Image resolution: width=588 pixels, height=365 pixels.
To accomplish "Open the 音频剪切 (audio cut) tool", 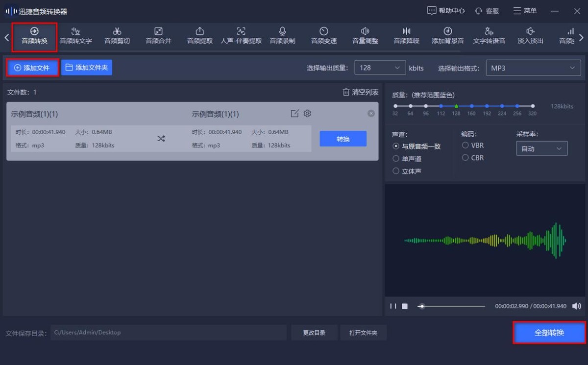I will 116,35.
